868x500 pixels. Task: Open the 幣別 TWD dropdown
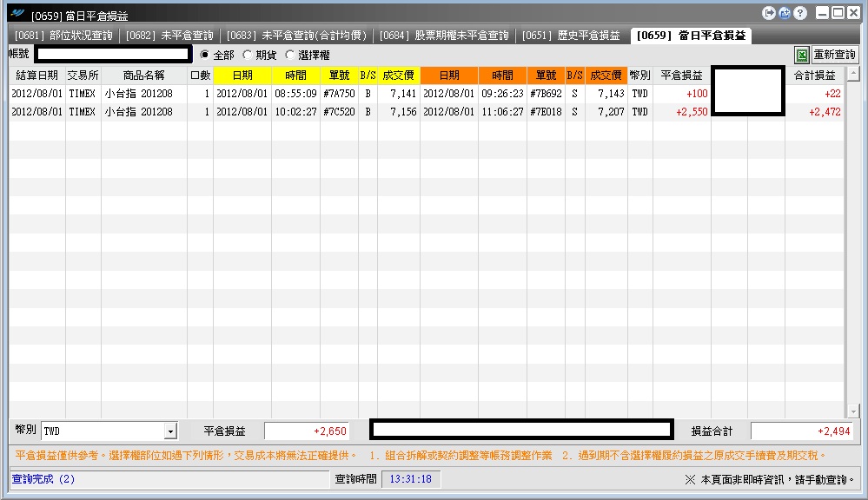[x=170, y=431]
